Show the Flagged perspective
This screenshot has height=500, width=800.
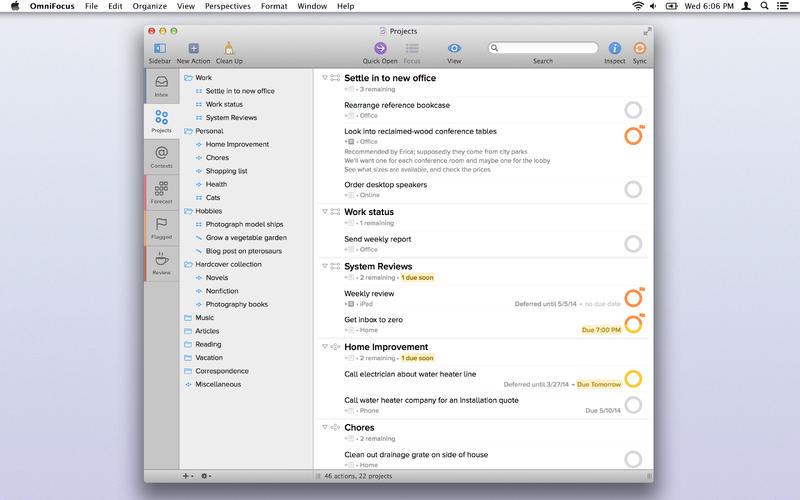click(161, 228)
